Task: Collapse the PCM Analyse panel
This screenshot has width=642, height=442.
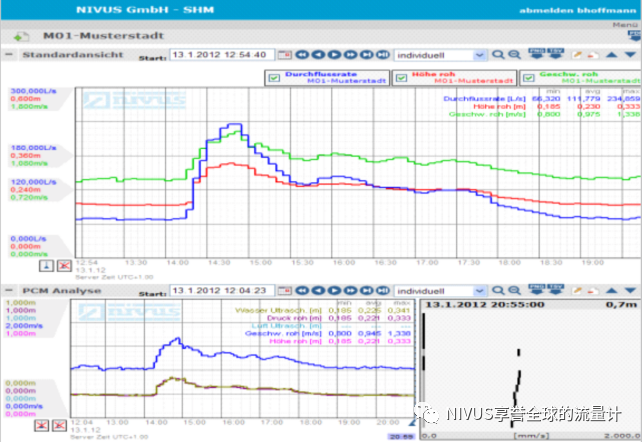Action: (9, 291)
